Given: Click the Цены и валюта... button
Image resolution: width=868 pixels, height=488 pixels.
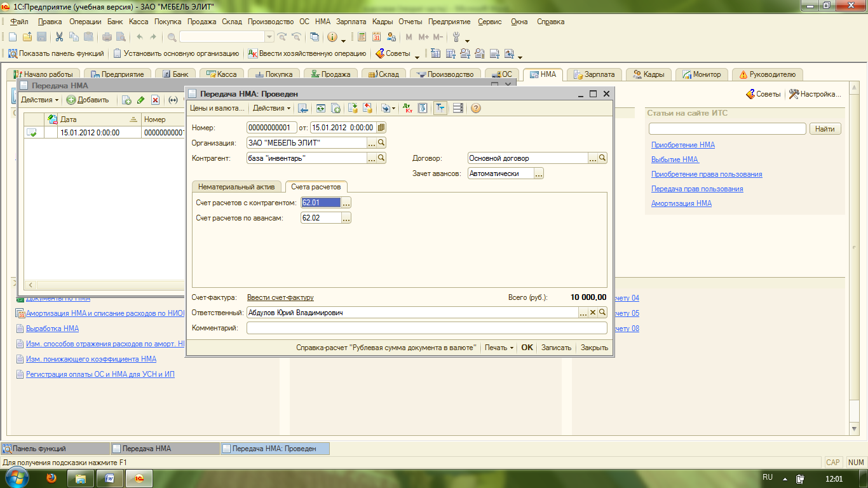Looking at the screenshot, I should coord(217,108).
